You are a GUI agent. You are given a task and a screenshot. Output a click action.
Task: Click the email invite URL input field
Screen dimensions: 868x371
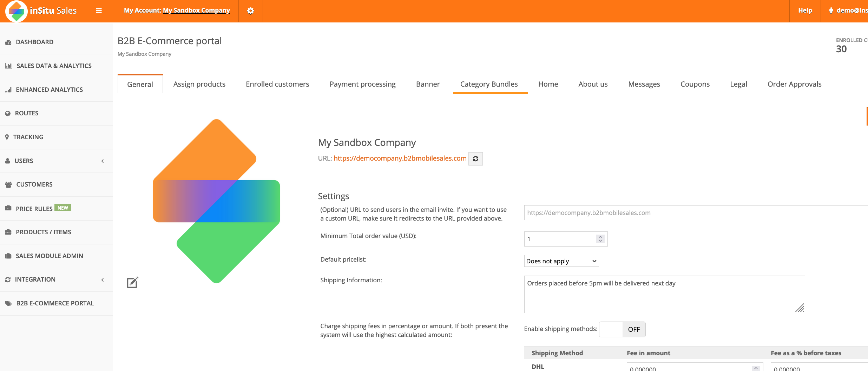[x=695, y=213]
